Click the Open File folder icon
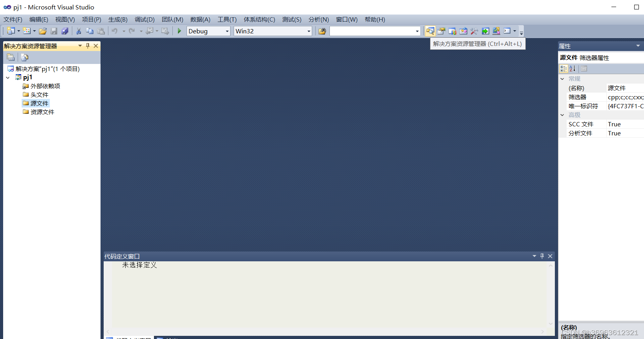The height and width of the screenshot is (339, 644). pos(43,31)
